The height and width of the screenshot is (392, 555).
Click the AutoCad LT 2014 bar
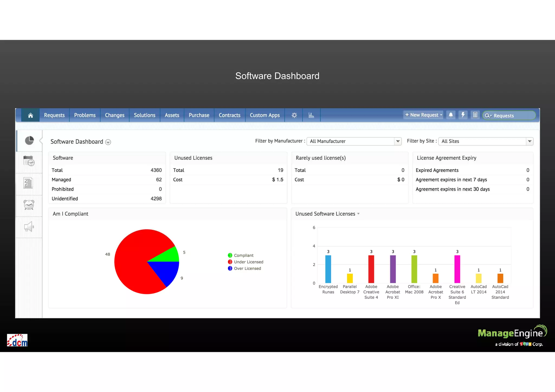(479, 278)
